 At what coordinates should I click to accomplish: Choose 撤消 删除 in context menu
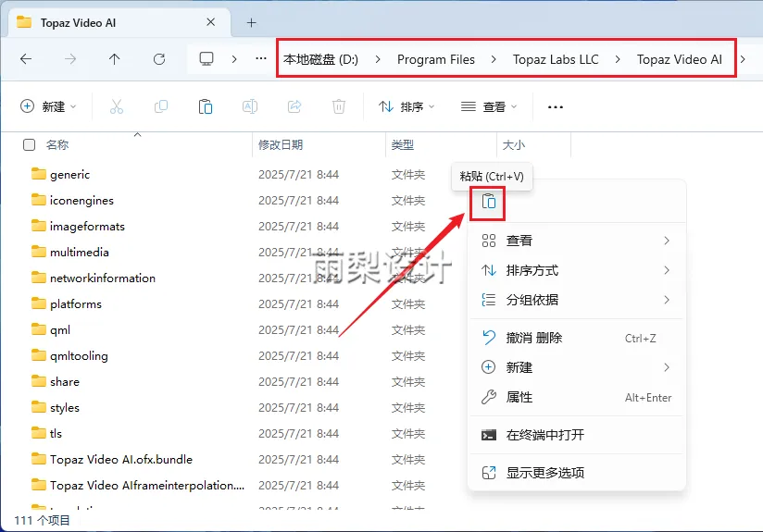click(x=577, y=338)
